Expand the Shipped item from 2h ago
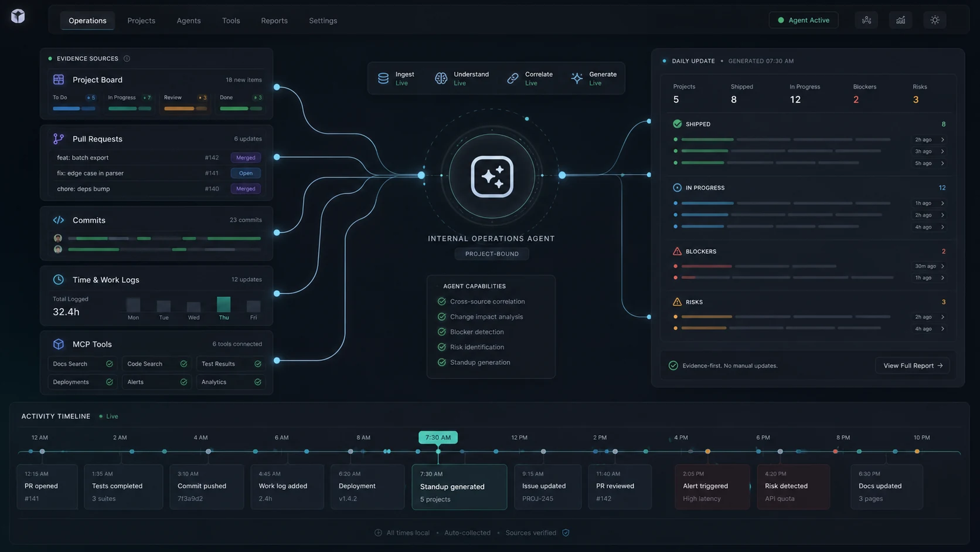Image resolution: width=980 pixels, height=552 pixels. tap(942, 140)
